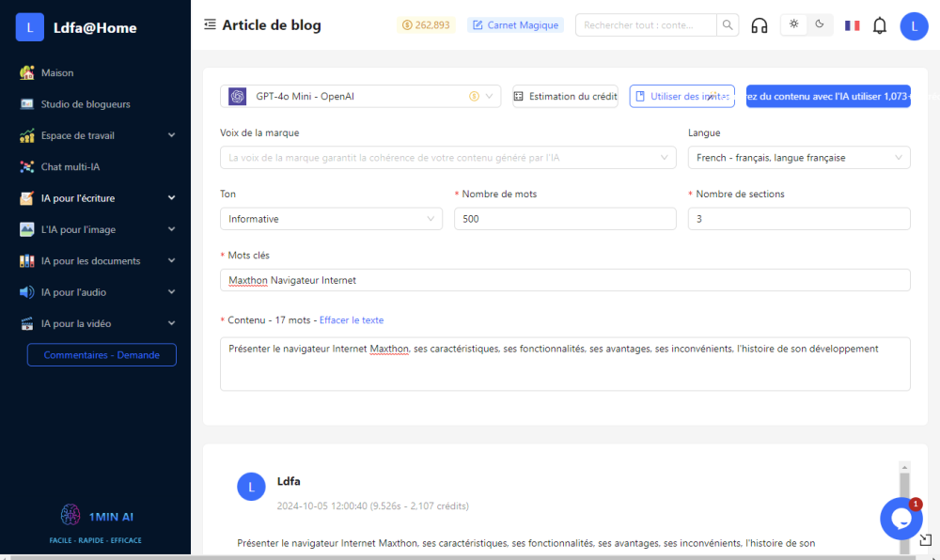Screen dimensions: 940x560
Task: Click the French flag language icon
Action: tap(852, 25)
